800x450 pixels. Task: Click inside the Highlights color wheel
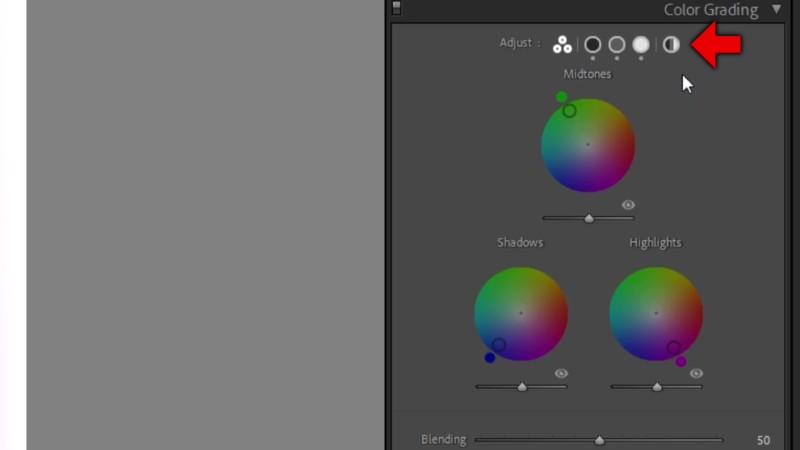(x=656, y=313)
